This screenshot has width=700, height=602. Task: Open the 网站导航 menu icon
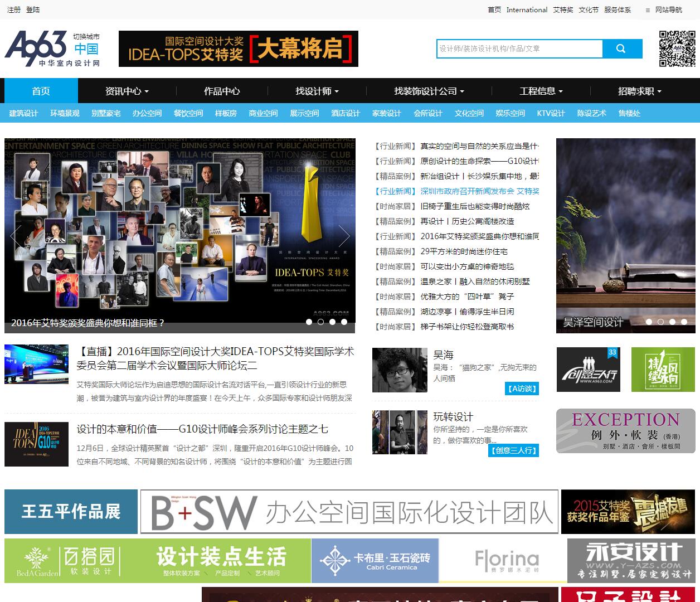click(648, 10)
